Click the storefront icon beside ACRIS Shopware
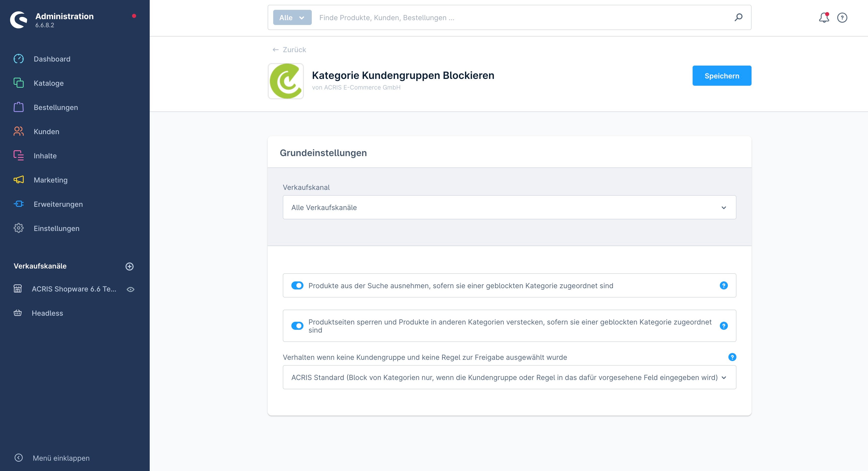Image resolution: width=868 pixels, height=471 pixels. coord(18,289)
